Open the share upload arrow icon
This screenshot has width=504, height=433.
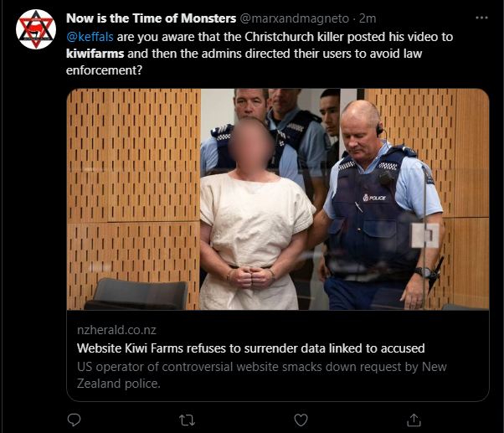414,420
